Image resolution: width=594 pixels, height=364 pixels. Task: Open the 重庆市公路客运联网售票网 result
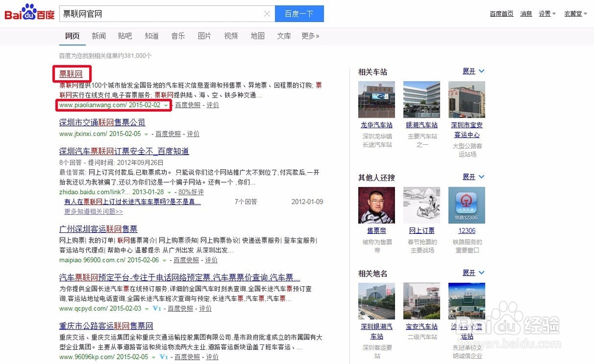tap(106, 326)
